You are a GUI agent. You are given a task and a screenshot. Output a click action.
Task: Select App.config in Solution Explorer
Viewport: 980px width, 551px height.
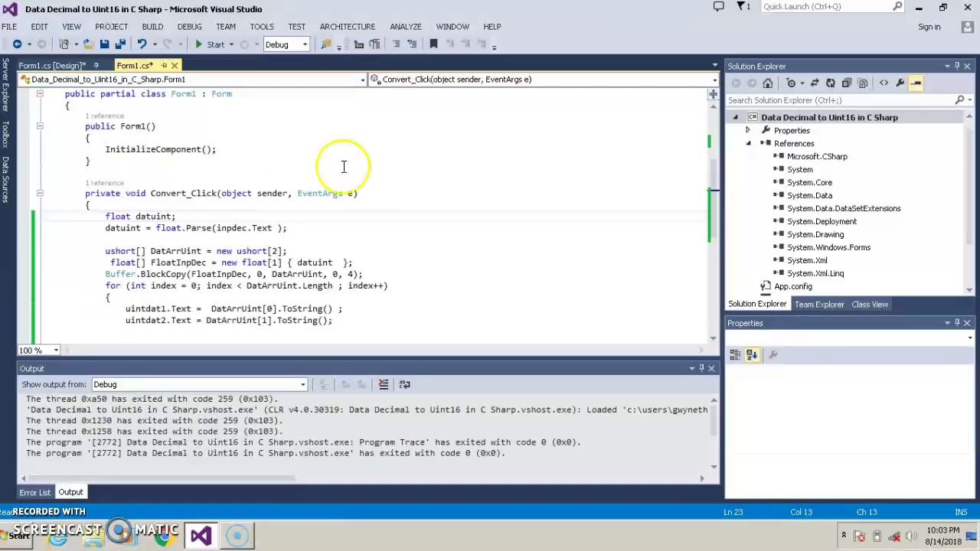[x=792, y=286]
